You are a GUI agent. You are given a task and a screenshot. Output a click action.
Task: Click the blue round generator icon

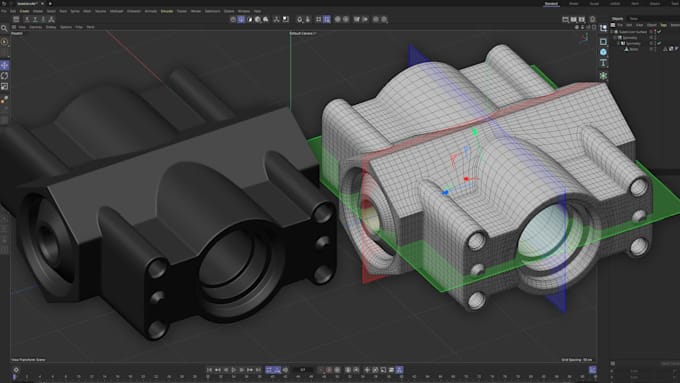(x=603, y=52)
